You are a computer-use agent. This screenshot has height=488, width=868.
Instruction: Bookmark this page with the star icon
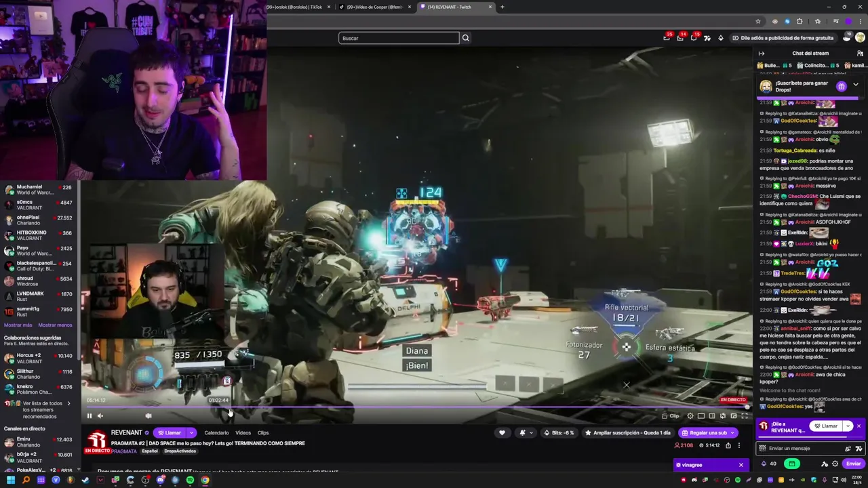[x=758, y=21]
